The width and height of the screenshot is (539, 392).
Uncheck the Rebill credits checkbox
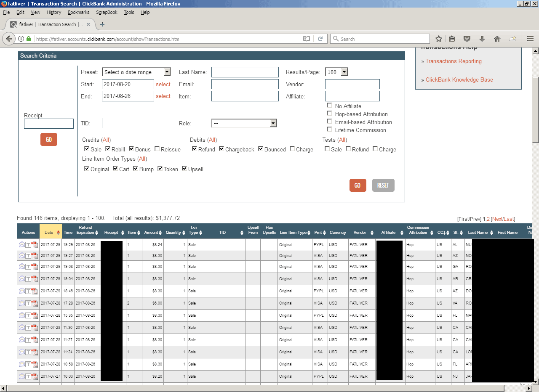tap(108, 149)
